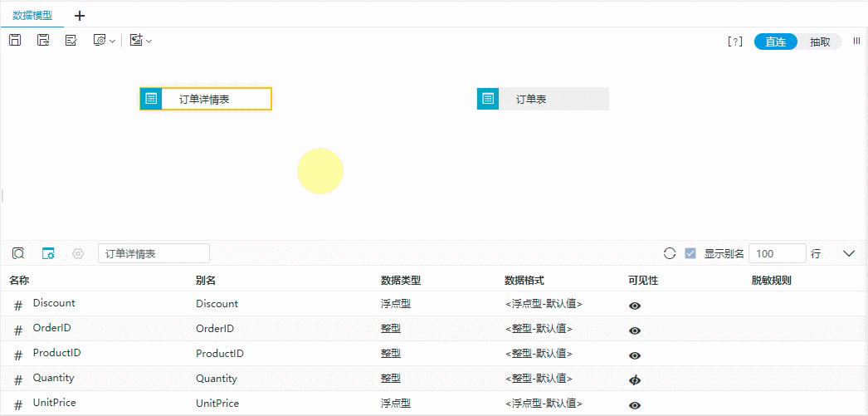Open data format <浮点型-默认值> for UnitPrice
868x416 pixels.
pos(543,404)
